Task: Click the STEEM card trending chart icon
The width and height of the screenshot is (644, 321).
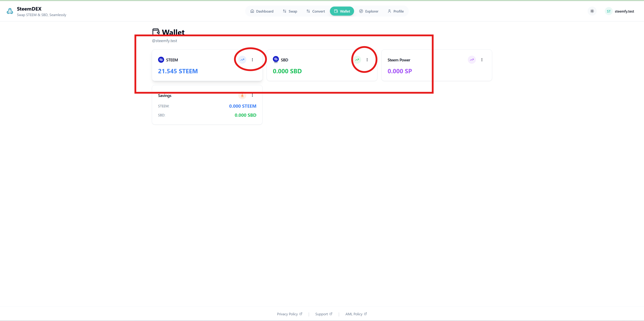Action: pyautogui.click(x=242, y=60)
